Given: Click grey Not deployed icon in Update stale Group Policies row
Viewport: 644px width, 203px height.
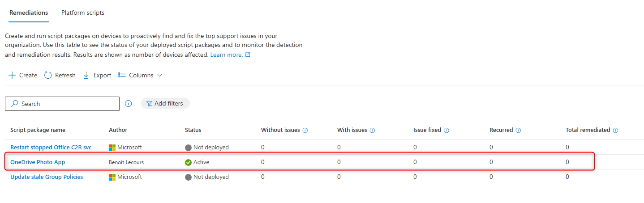Looking at the screenshot, I should (x=188, y=177).
